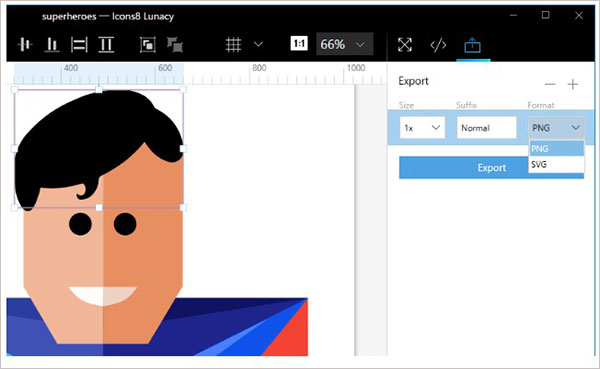Open the fit-to-screen inspector tab
The height and width of the screenshot is (369, 600).
coord(404,45)
